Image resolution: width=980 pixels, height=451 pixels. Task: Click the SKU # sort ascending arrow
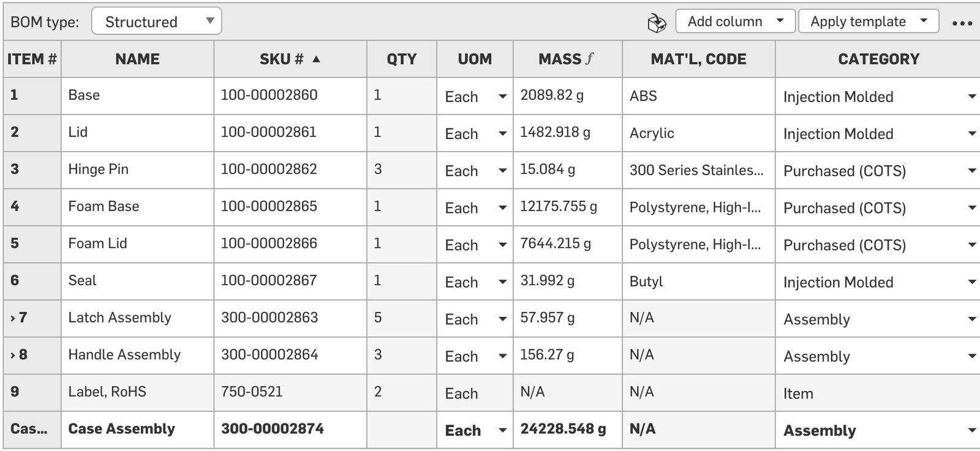tap(316, 59)
